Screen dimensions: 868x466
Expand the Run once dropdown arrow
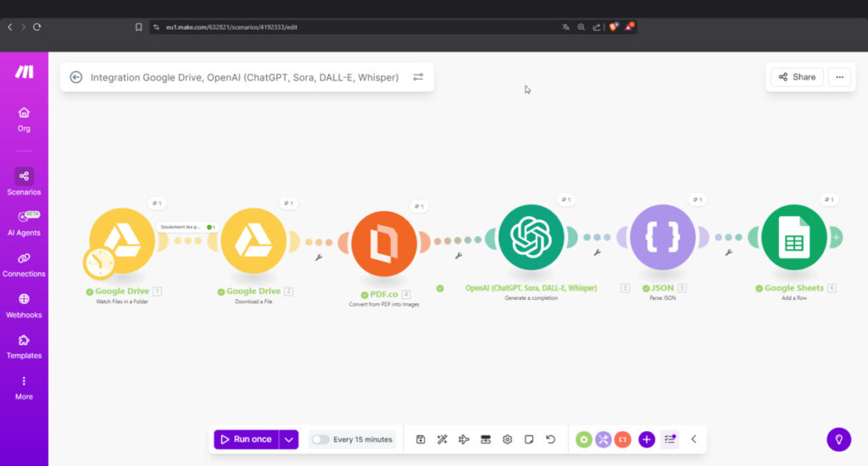tap(289, 439)
